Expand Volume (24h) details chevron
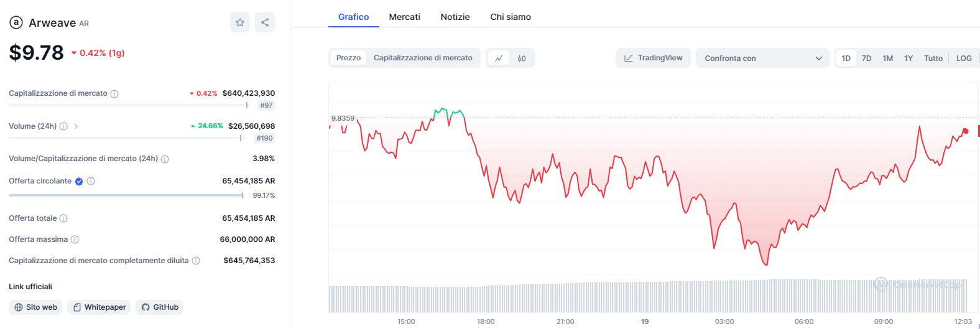The width and height of the screenshot is (980, 329). click(x=76, y=126)
